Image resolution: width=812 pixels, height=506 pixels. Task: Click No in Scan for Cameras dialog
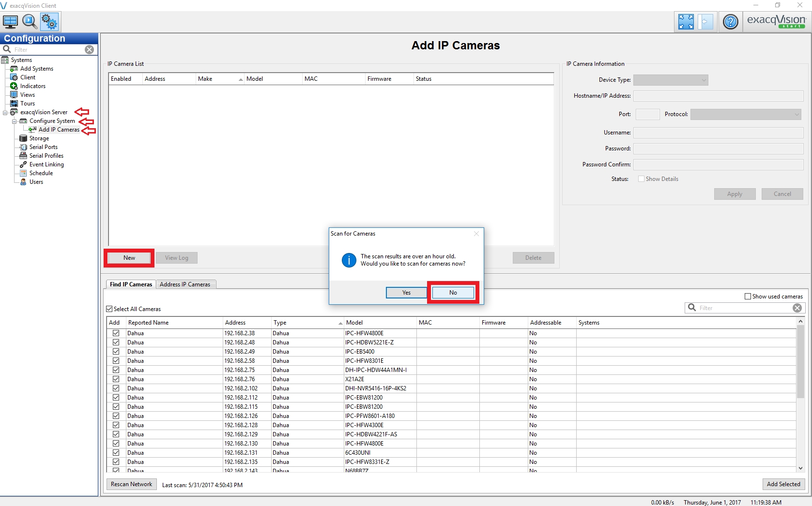click(453, 293)
